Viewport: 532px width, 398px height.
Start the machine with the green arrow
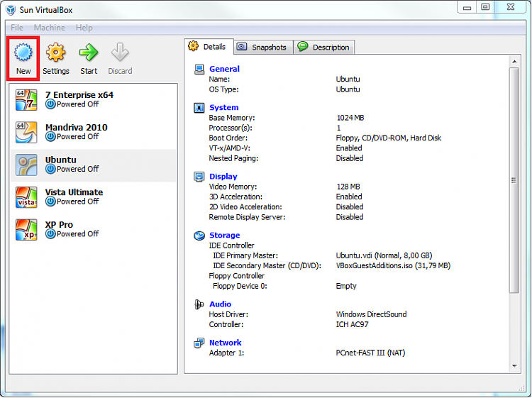[x=88, y=52]
